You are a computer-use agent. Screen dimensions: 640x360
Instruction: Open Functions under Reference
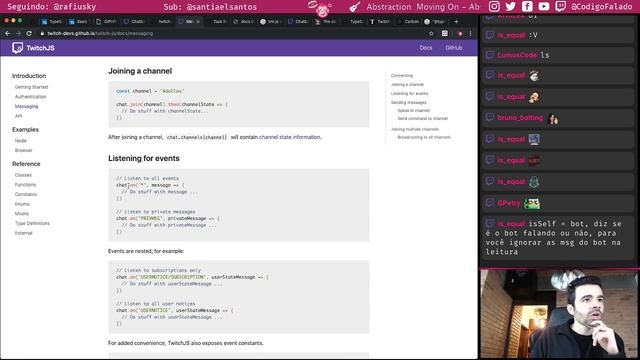[x=25, y=185]
